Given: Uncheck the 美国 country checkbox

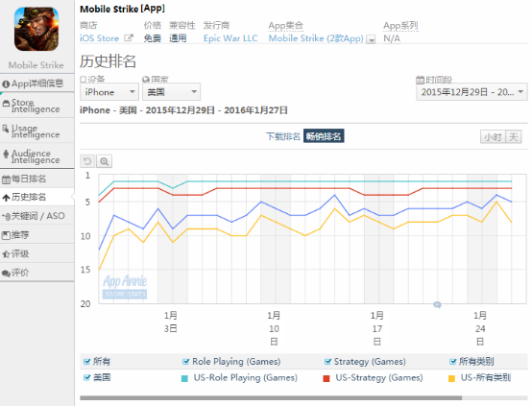Looking at the screenshot, I should click(x=87, y=377).
